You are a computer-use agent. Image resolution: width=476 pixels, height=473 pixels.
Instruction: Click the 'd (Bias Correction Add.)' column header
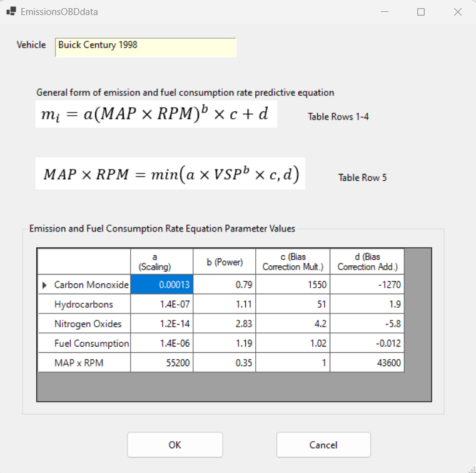coord(367,262)
